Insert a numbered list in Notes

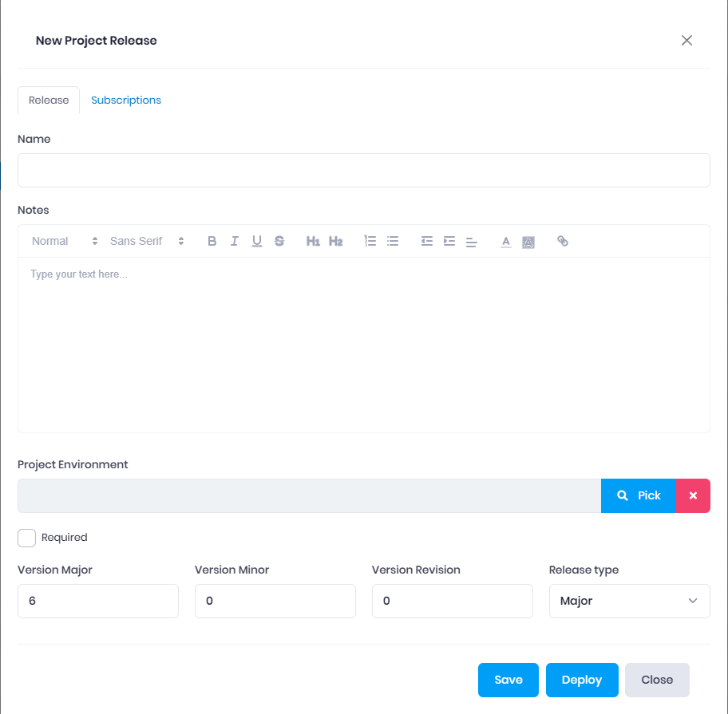(370, 241)
